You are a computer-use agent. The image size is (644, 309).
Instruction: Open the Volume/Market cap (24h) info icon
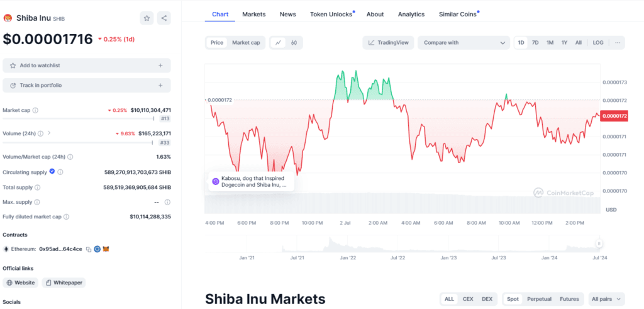point(70,157)
